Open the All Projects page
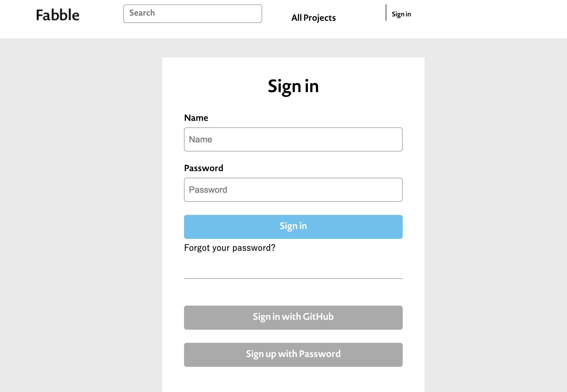 tap(313, 18)
